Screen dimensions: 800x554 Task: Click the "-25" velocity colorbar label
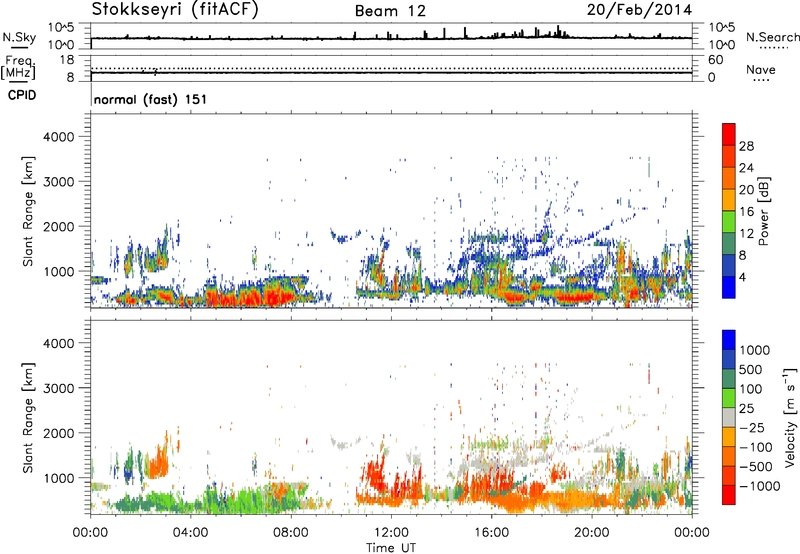pos(752,428)
